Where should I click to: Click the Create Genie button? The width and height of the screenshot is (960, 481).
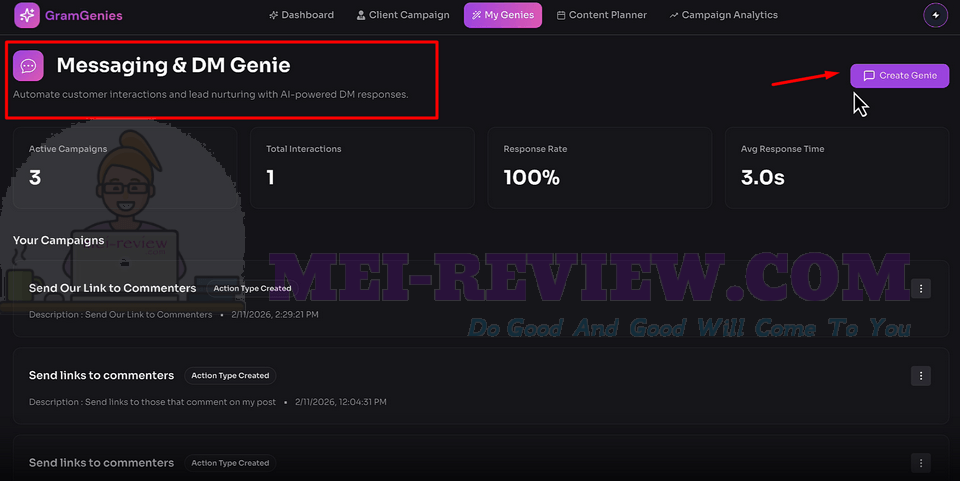click(899, 75)
